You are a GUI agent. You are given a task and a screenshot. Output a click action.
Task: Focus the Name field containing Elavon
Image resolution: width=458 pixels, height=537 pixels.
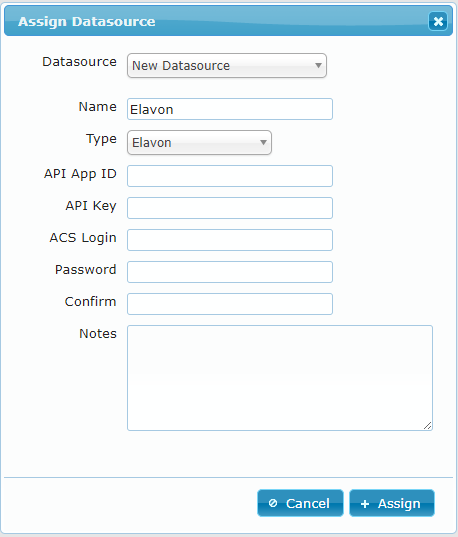tap(230, 109)
